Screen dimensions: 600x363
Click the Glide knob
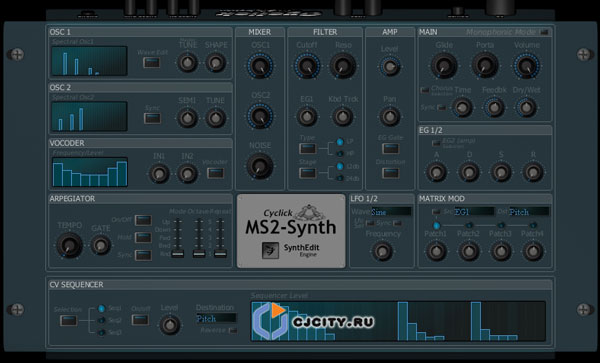444,65
